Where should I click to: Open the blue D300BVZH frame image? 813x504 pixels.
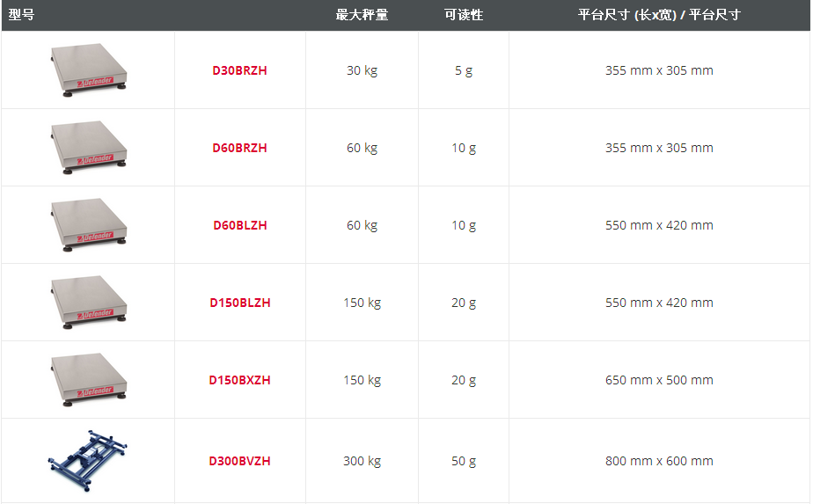(88, 458)
